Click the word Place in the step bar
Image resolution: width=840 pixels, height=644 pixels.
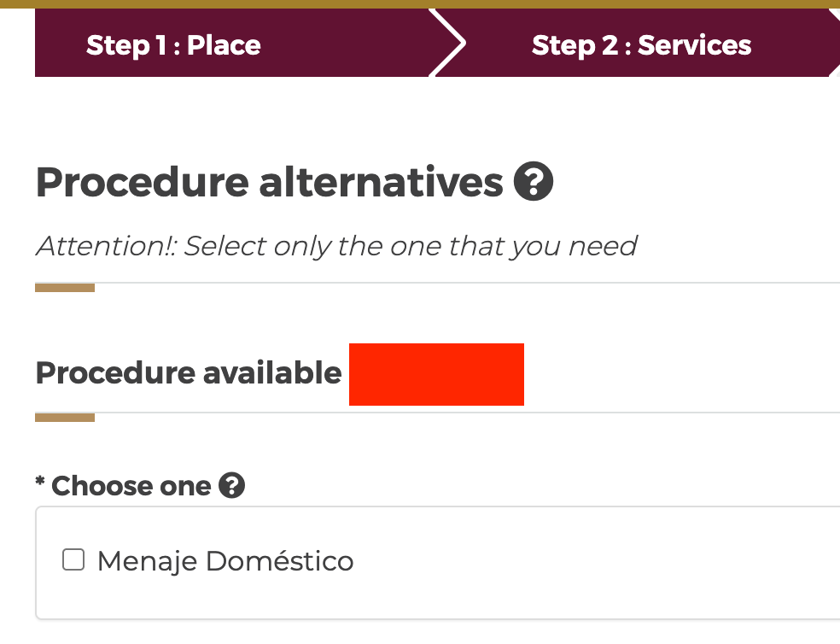point(224,44)
